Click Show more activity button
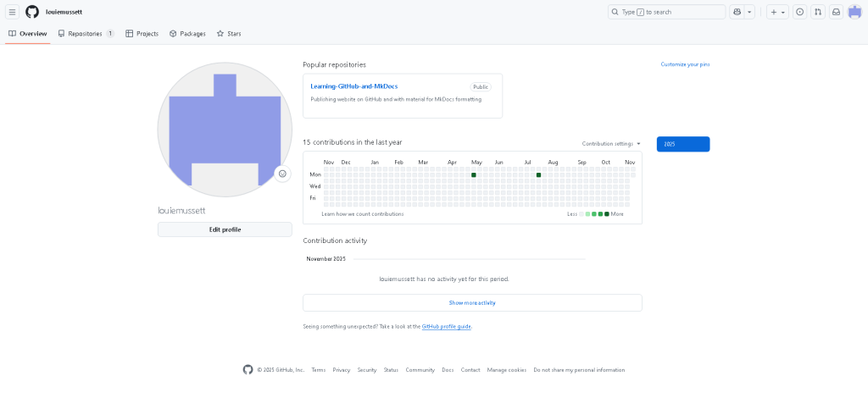Image resolution: width=868 pixels, height=409 pixels. (x=472, y=302)
